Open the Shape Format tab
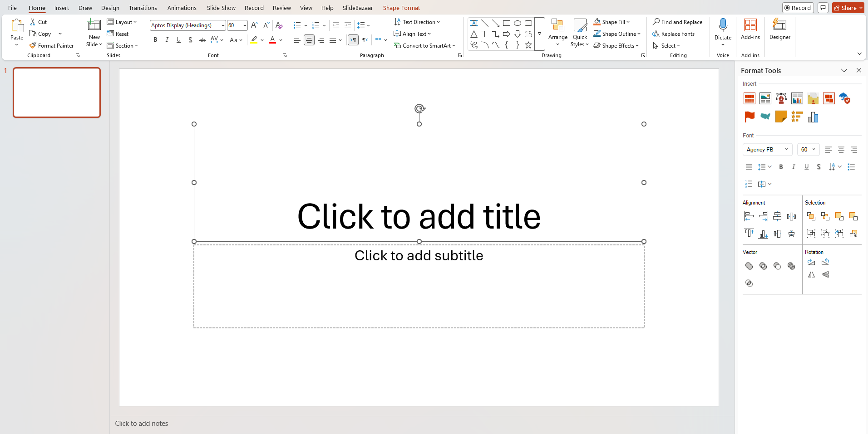This screenshot has height=434, width=868. [x=401, y=8]
